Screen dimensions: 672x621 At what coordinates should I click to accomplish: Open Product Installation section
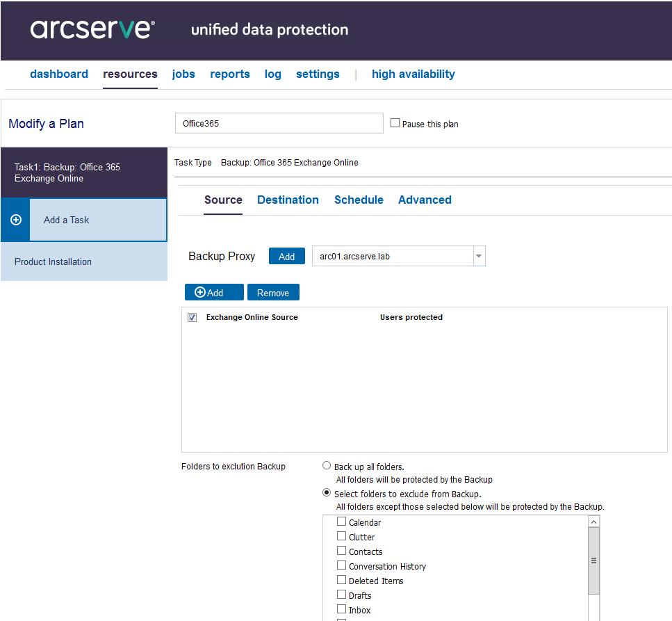click(84, 261)
